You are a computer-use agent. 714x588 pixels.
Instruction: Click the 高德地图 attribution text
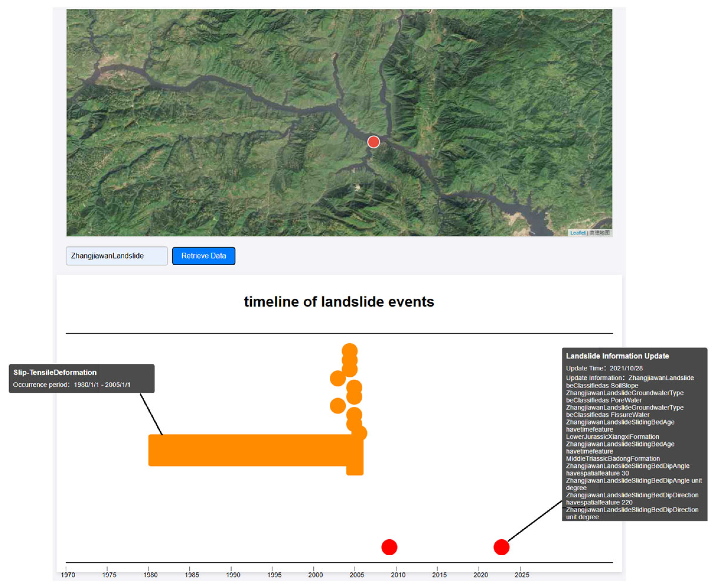pyautogui.click(x=599, y=233)
